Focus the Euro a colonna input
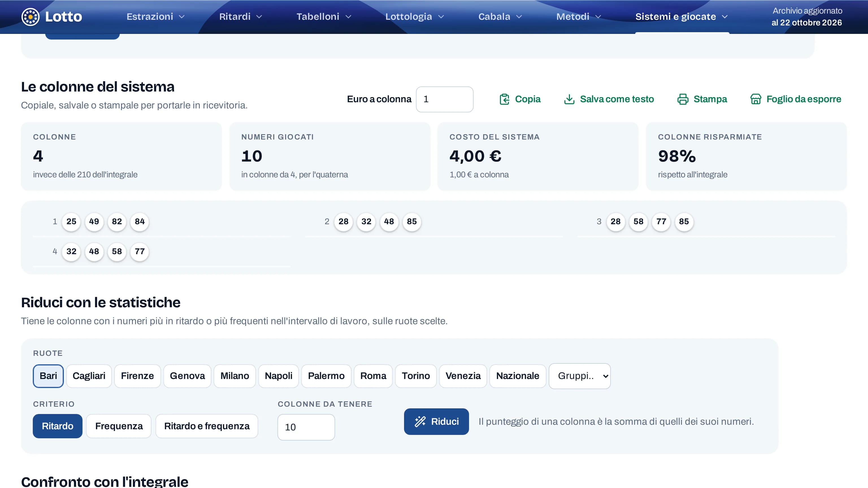Screen dimensions: 868x488 point(444,99)
